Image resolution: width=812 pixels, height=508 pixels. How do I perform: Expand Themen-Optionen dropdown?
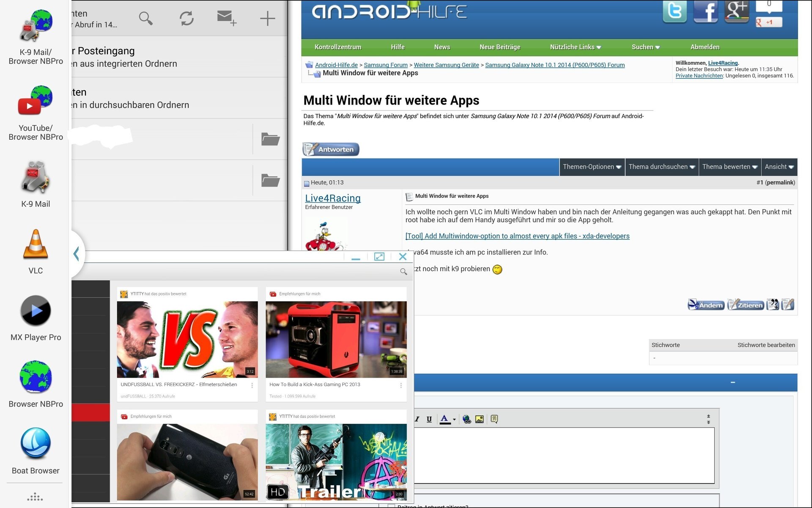[592, 167]
